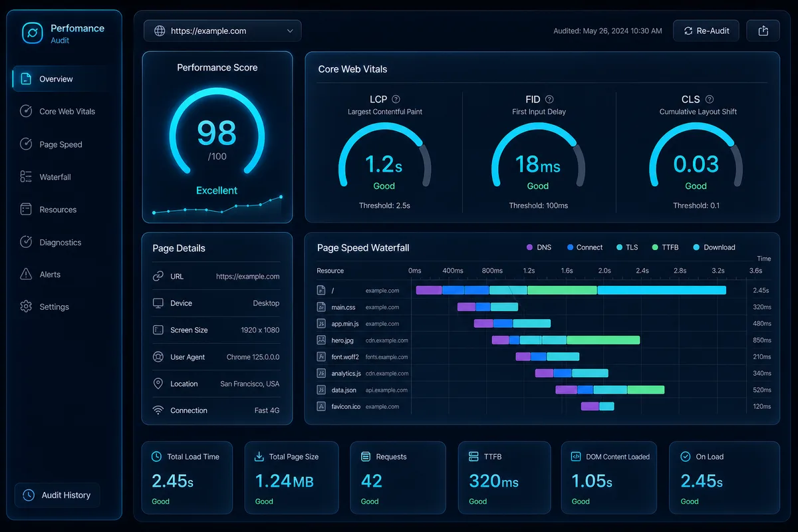The height and width of the screenshot is (532, 798).
Task: Click the Connection wifi icon
Action: 158,410
